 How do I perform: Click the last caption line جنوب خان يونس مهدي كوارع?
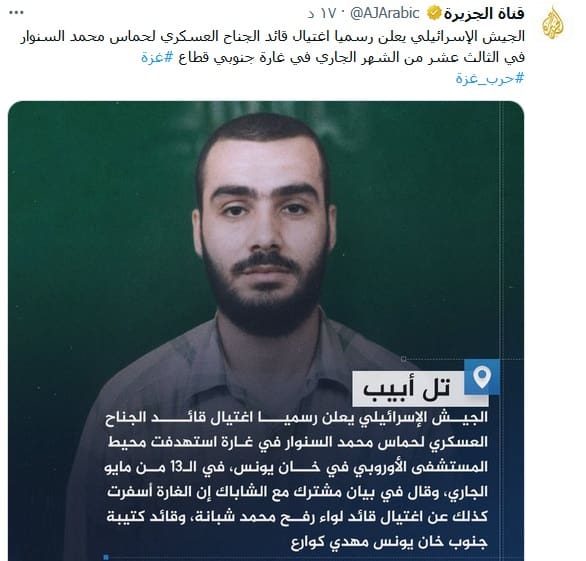click(x=389, y=542)
